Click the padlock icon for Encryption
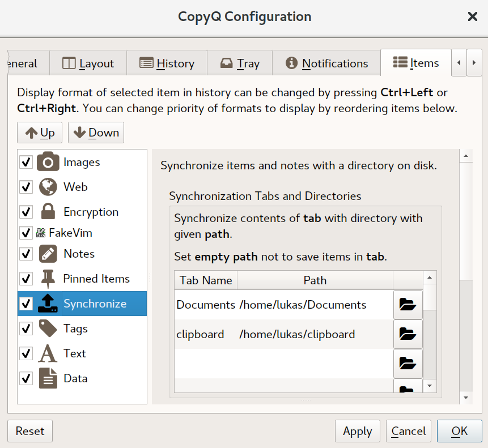Screen dimensions: 488x448 point(48,212)
